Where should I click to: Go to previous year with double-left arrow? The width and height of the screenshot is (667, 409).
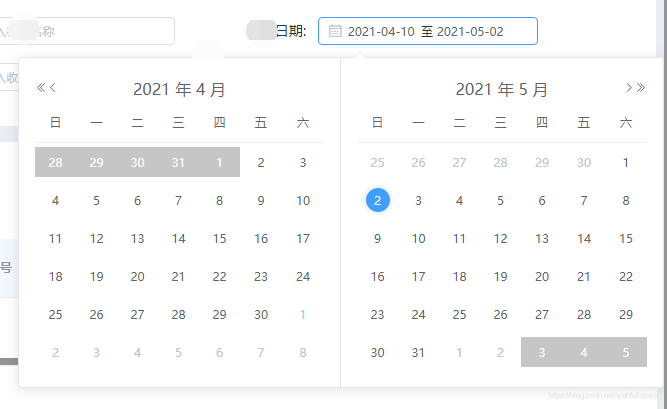41,88
